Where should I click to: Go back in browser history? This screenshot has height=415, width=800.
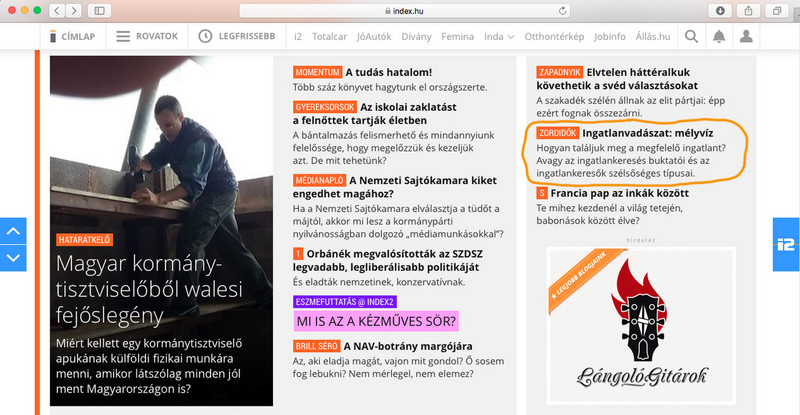[57, 11]
